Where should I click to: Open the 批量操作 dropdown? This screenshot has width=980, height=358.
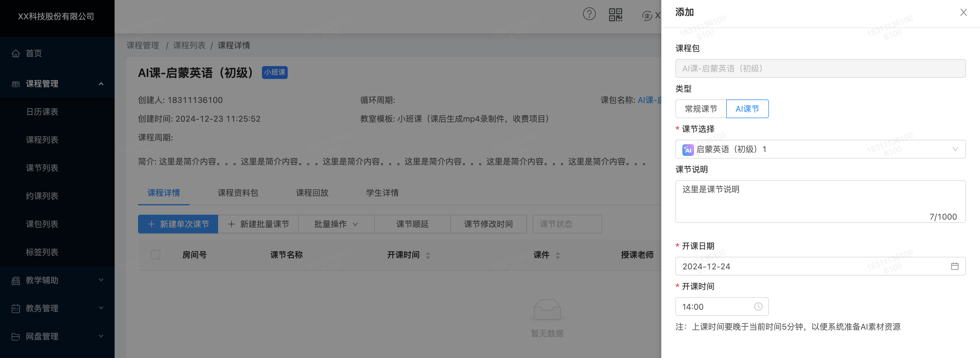(336, 224)
